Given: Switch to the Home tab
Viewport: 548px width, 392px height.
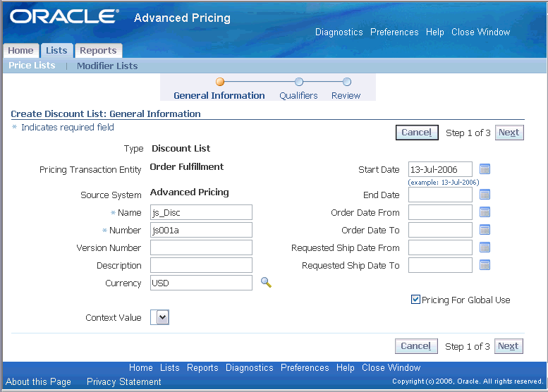Looking at the screenshot, I should click(20, 51).
